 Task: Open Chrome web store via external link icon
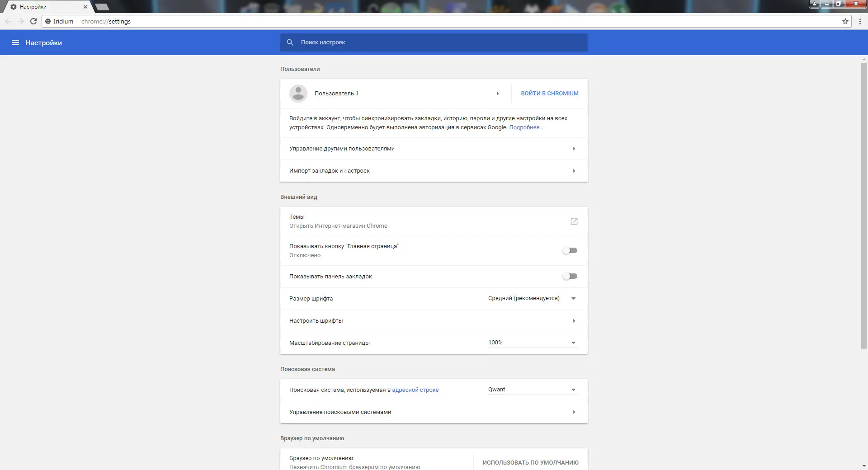coord(574,221)
